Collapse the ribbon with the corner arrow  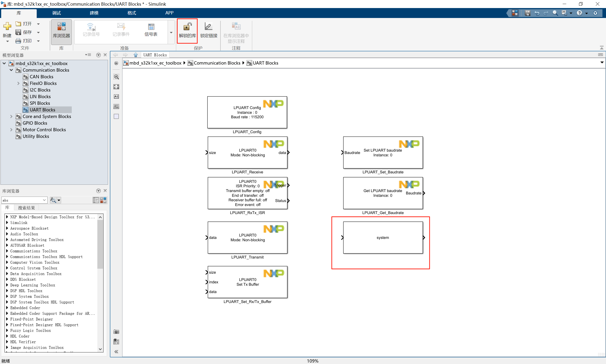pyautogui.click(x=601, y=47)
